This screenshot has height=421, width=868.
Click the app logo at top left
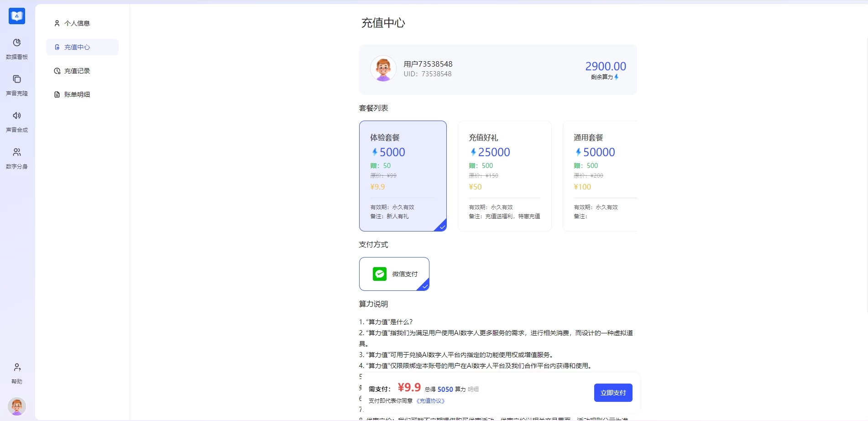pos(16,16)
